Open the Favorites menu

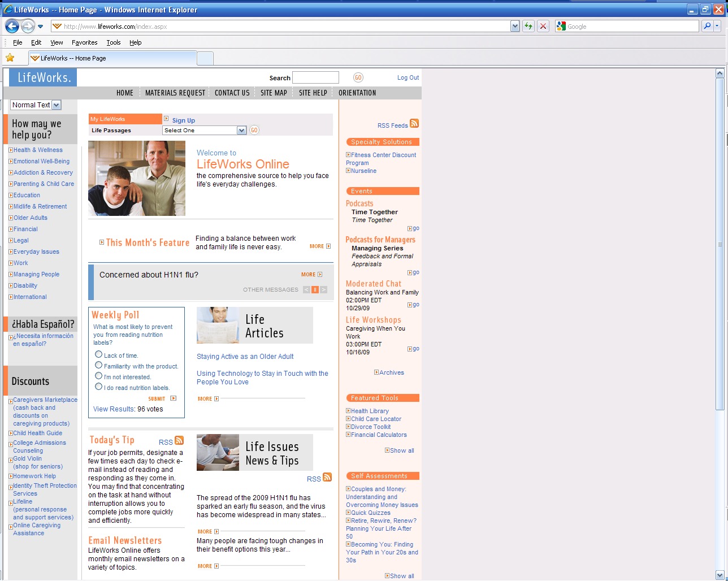[84, 42]
